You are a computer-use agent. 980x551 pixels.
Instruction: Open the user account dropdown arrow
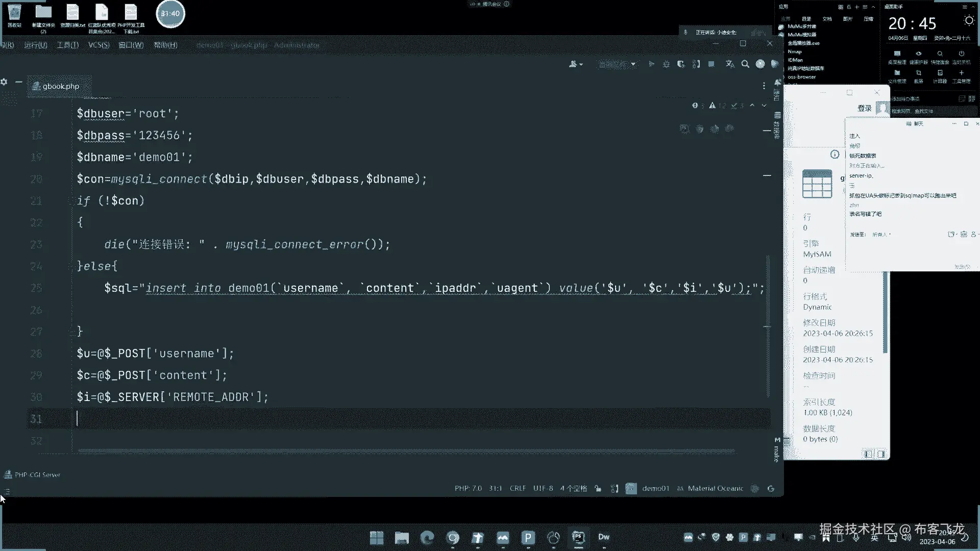click(x=581, y=64)
